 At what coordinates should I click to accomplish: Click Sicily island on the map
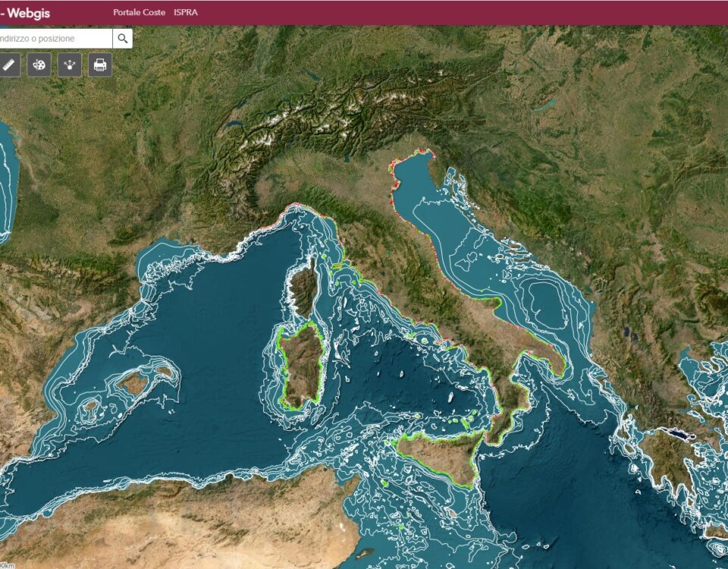(x=440, y=455)
